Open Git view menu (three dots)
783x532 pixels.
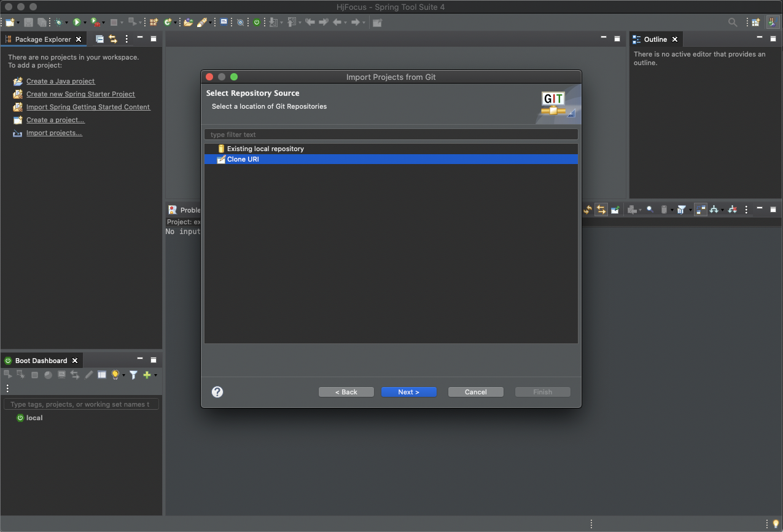tap(746, 209)
